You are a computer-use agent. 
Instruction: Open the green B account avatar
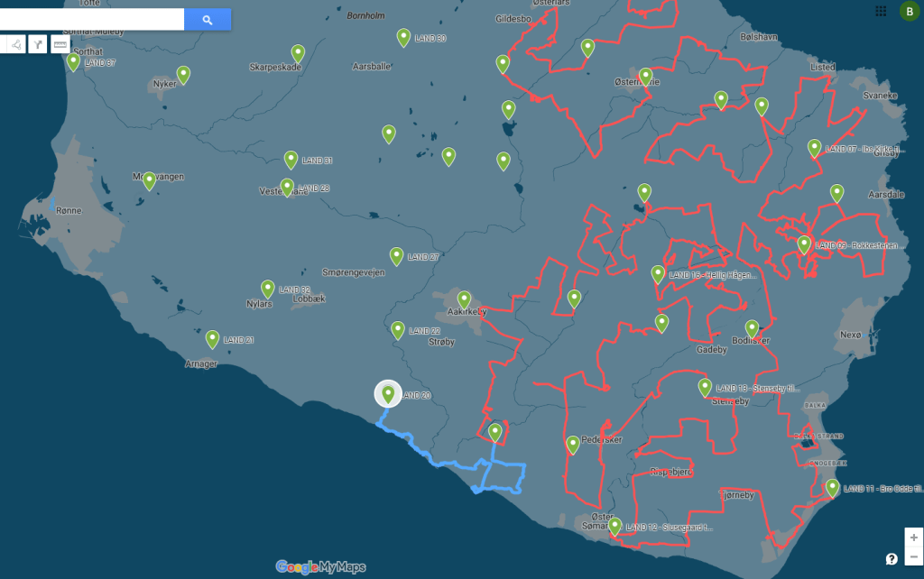click(x=907, y=11)
